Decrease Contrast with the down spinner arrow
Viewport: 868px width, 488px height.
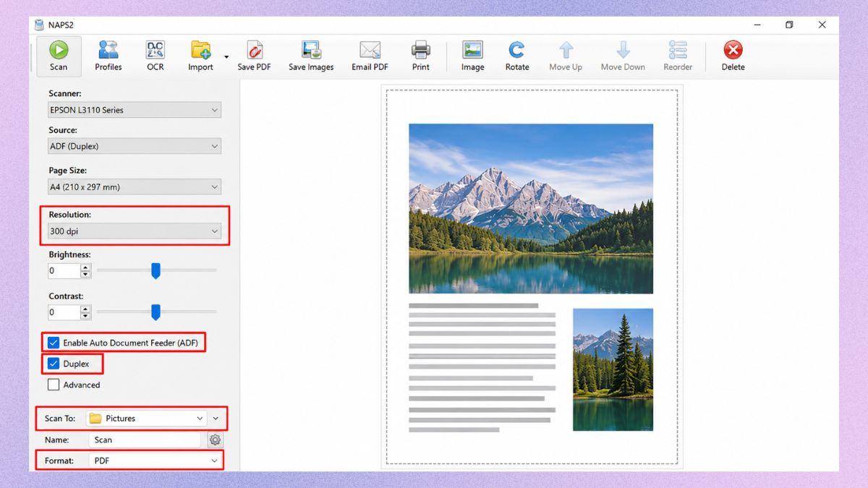click(x=85, y=316)
